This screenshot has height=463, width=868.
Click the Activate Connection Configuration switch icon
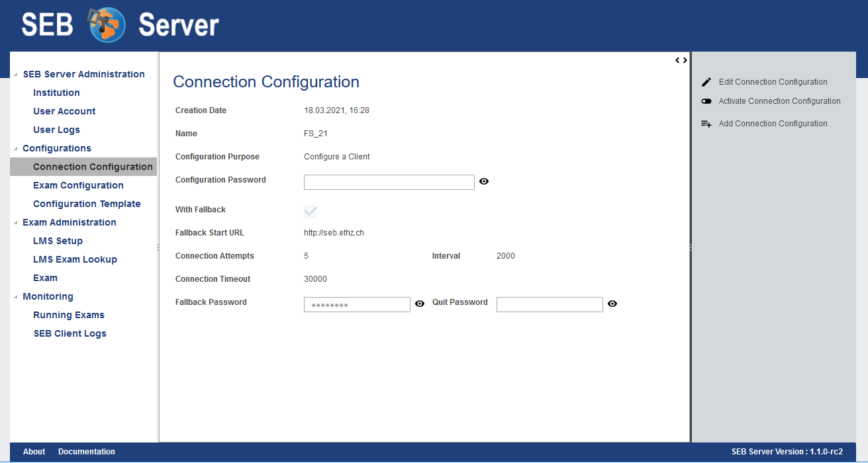pos(706,101)
